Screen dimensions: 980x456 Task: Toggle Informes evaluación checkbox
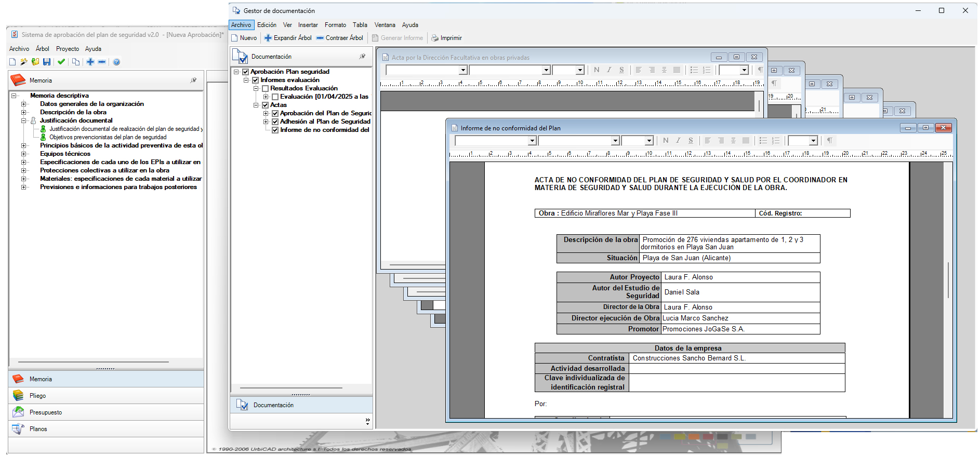(x=255, y=80)
